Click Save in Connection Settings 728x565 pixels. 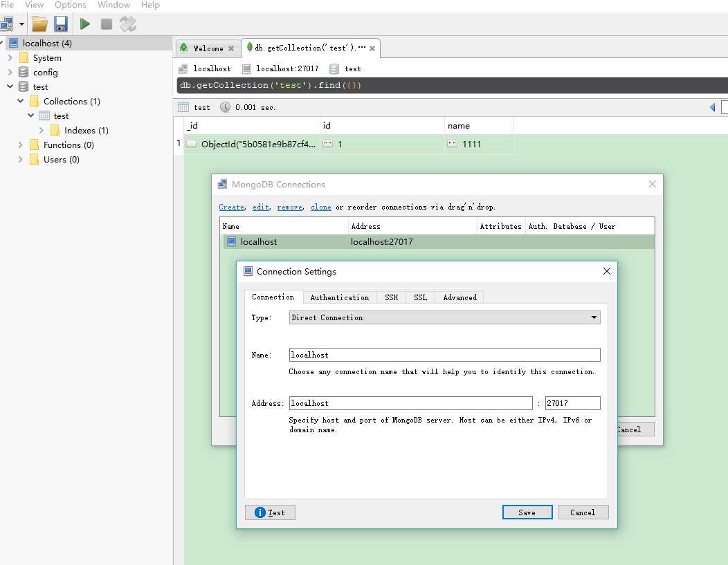click(527, 512)
